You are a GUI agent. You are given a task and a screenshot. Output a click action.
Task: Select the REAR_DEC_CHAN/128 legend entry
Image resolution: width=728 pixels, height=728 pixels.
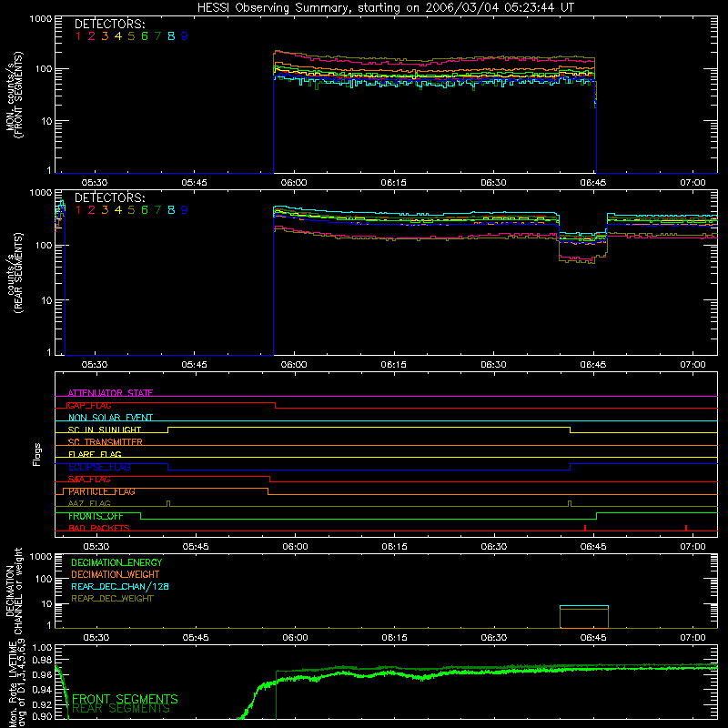point(120,586)
